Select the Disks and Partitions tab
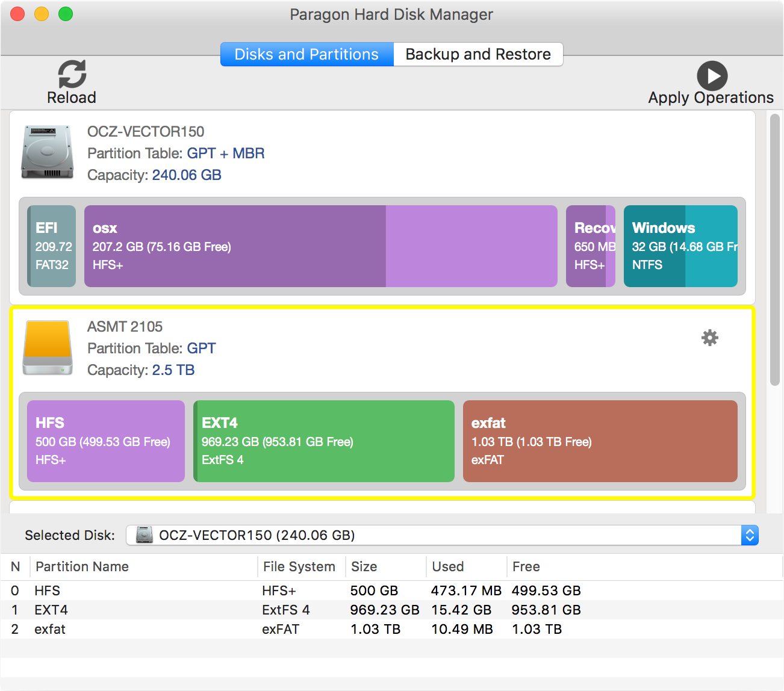Image resolution: width=784 pixels, height=691 pixels. coord(306,54)
